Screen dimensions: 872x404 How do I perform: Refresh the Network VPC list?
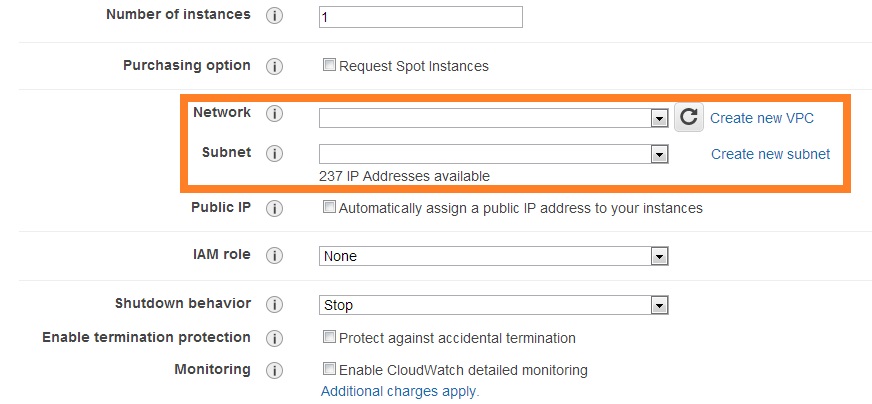(688, 118)
